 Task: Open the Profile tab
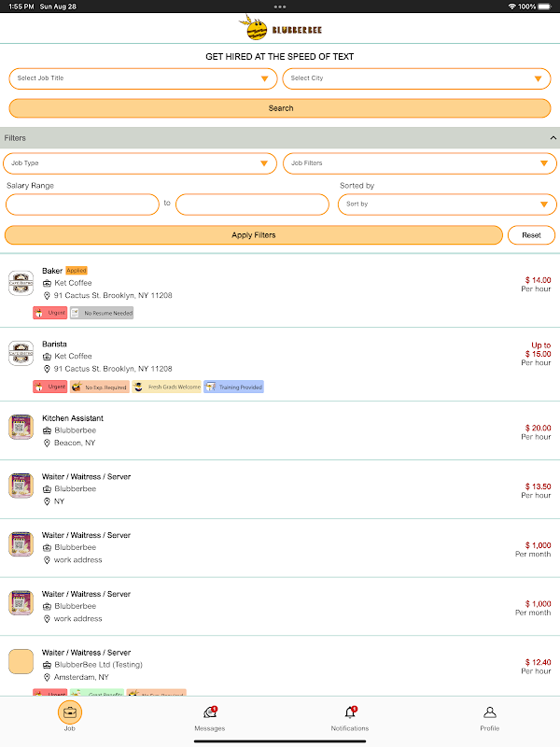pos(489,718)
